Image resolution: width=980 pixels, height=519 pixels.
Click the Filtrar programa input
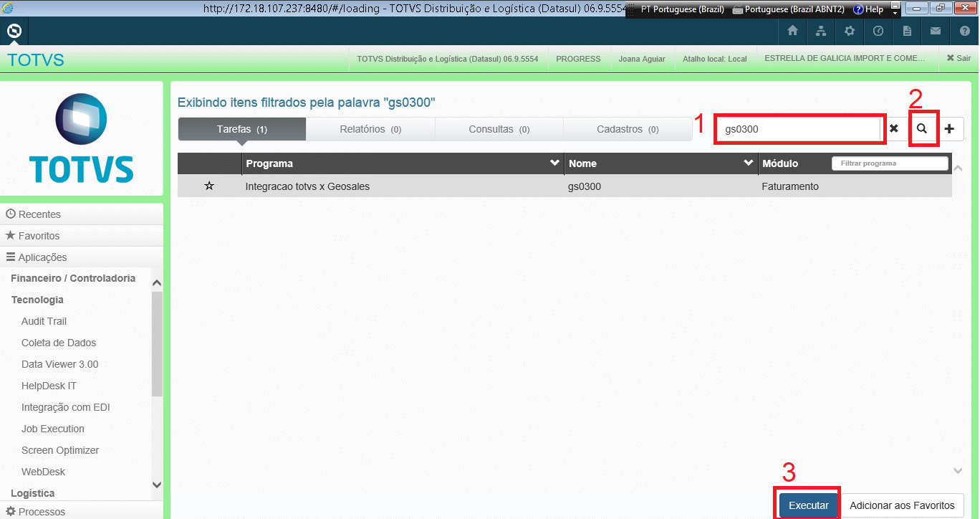890,163
